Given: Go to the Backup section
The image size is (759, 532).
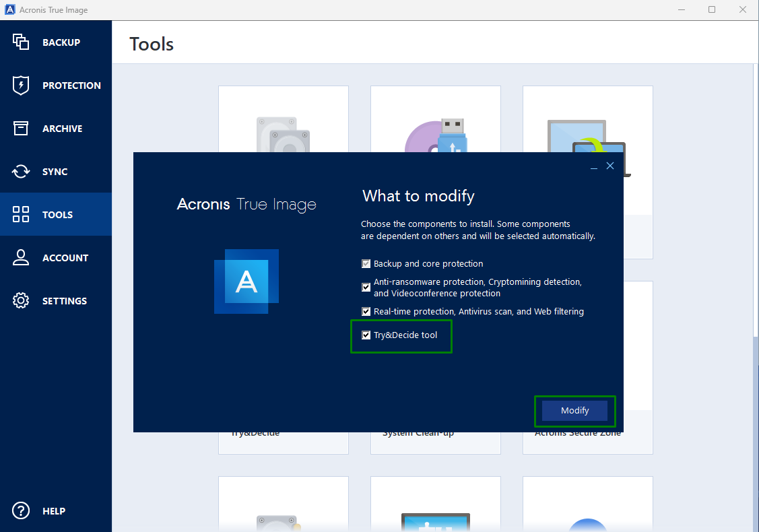Looking at the screenshot, I should 20,42.
